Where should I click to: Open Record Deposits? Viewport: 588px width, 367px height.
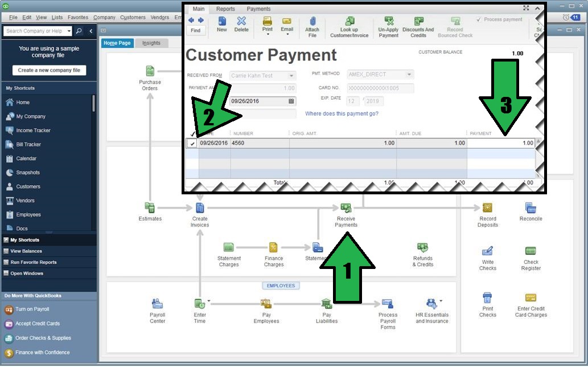pos(487,207)
